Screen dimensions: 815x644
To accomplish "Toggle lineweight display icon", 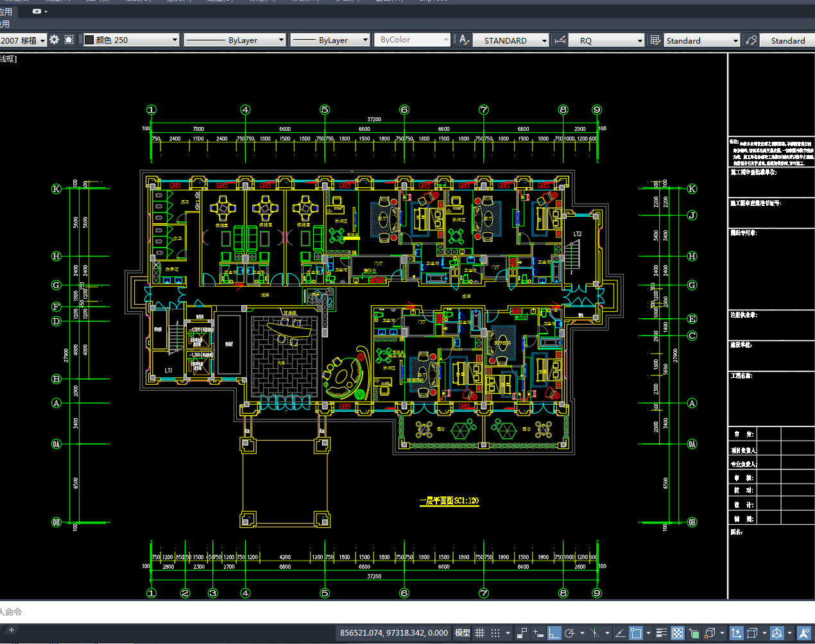I will [x=662, y=633].
